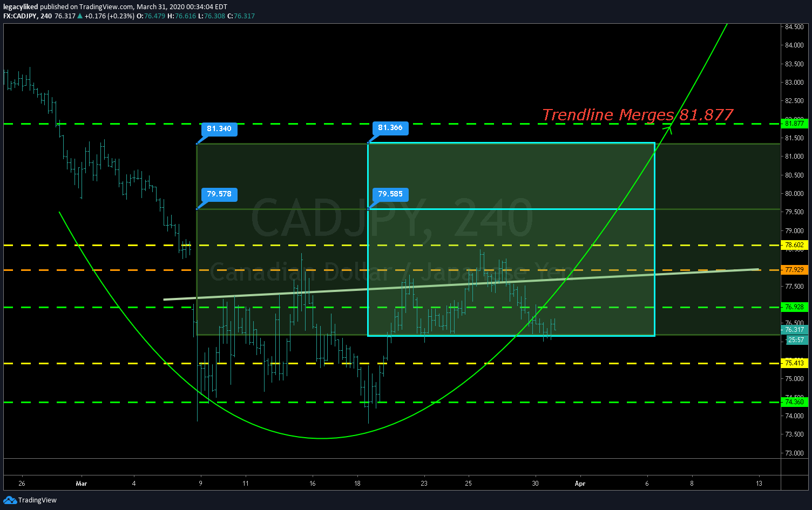Click date 23 on the time axis

424,484
